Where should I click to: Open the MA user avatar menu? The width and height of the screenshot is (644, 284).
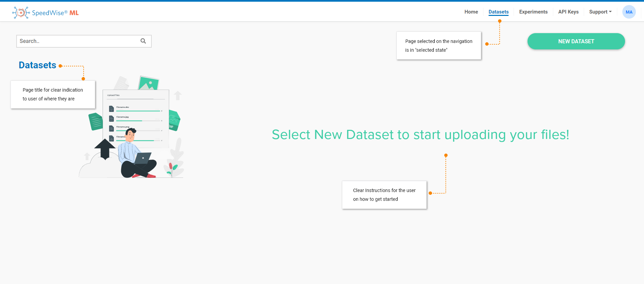click(629, 12)
